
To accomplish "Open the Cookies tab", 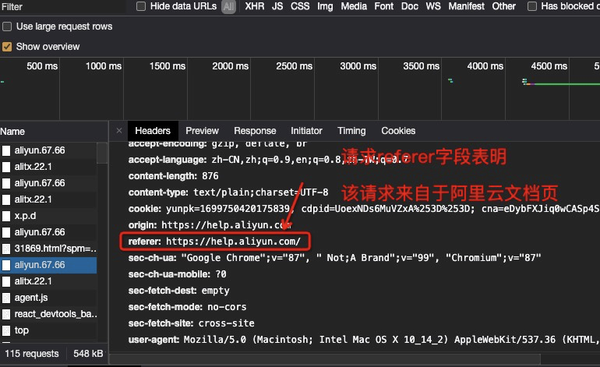I will tap(398, 131).
